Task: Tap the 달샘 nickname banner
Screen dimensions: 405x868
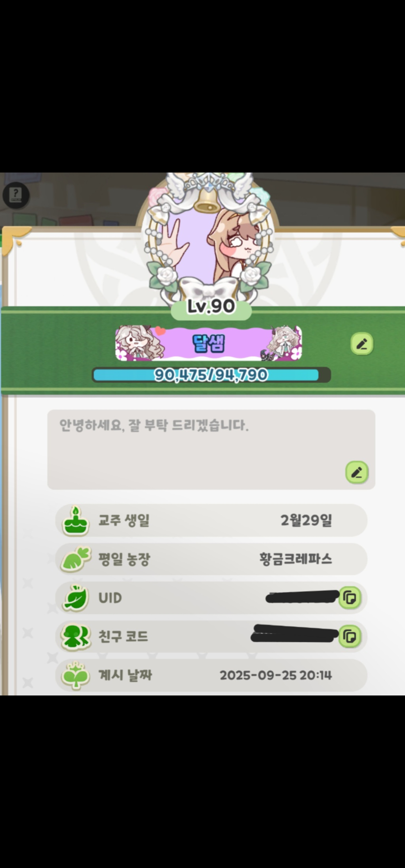Action: (x=209, y=343)
